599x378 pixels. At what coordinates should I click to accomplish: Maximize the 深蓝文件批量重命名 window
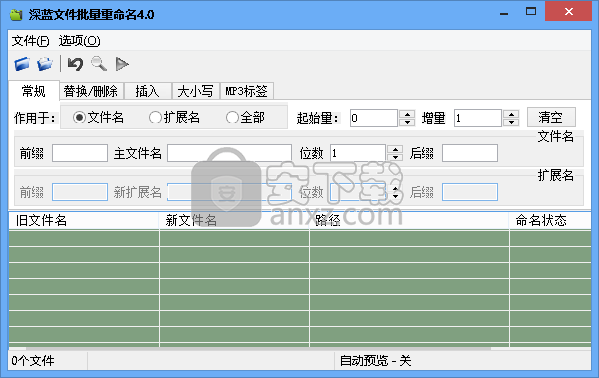tap(531, 11)
